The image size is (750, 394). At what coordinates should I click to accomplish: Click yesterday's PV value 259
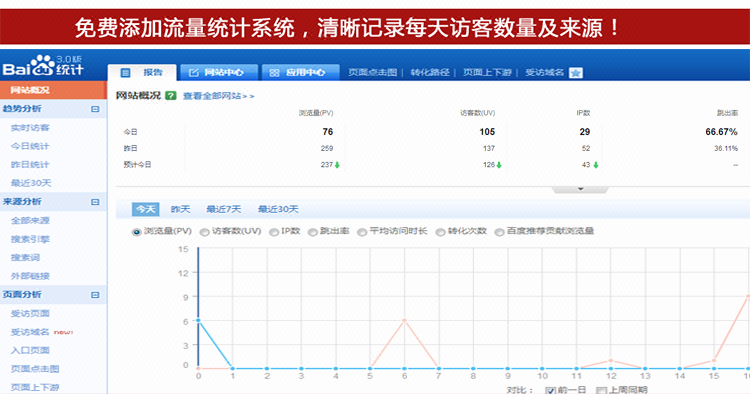[x=327, y=149]
